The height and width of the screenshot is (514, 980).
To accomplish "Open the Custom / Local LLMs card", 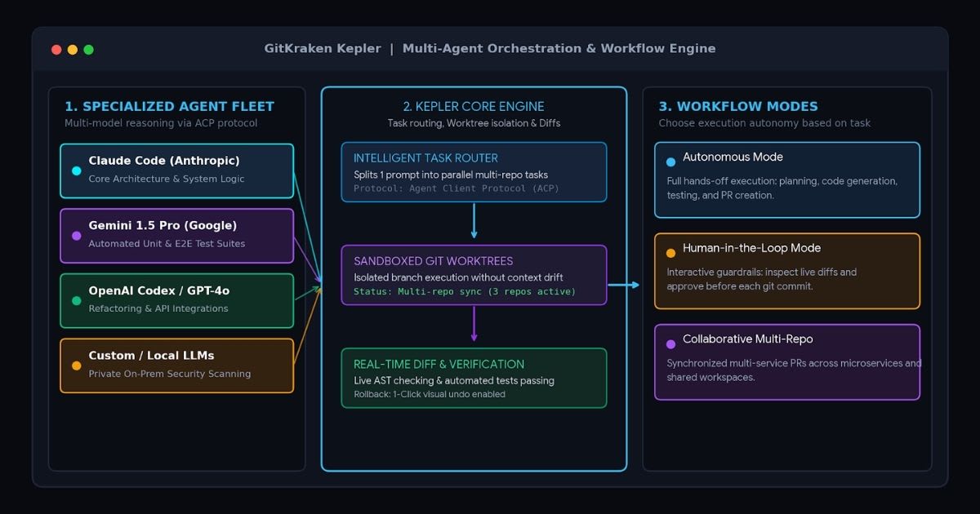I will point(176,366).
